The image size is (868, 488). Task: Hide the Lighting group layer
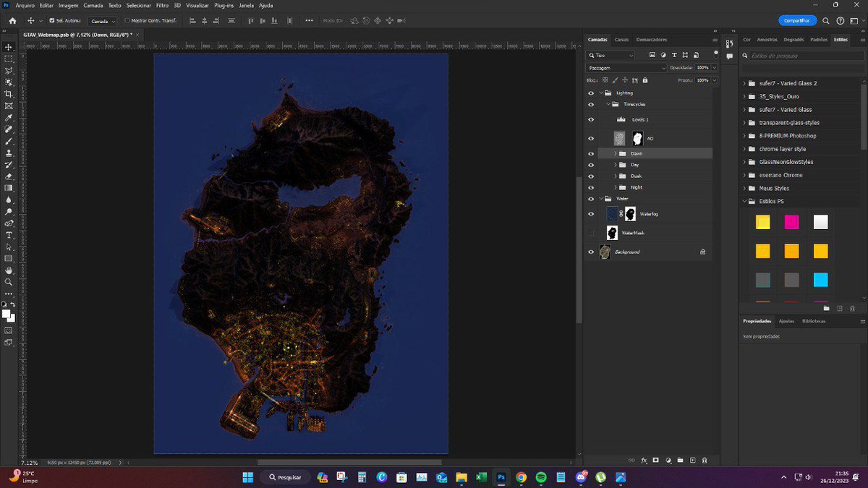tap(591, 93)
